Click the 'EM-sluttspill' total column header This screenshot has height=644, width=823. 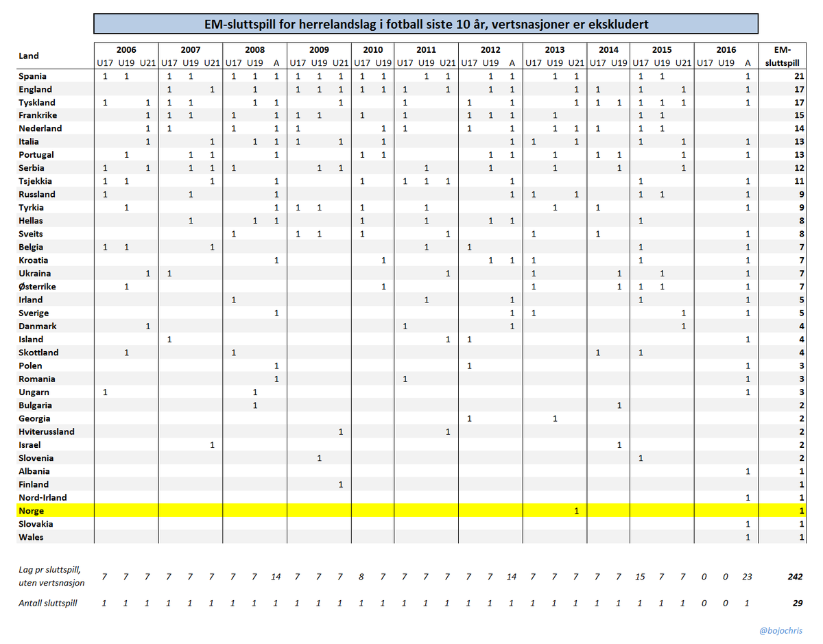(x=782, y=56)
